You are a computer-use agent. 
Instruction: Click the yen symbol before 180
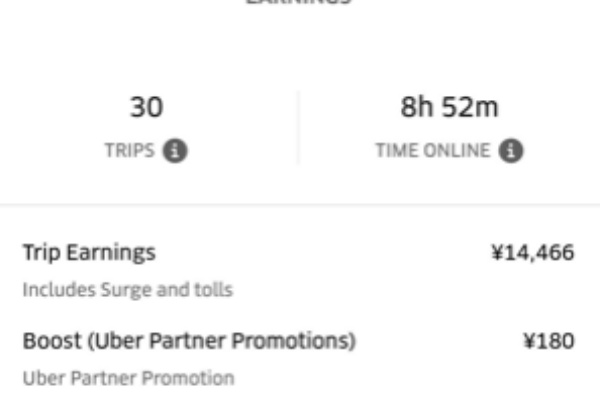click(x=529, y=341)
